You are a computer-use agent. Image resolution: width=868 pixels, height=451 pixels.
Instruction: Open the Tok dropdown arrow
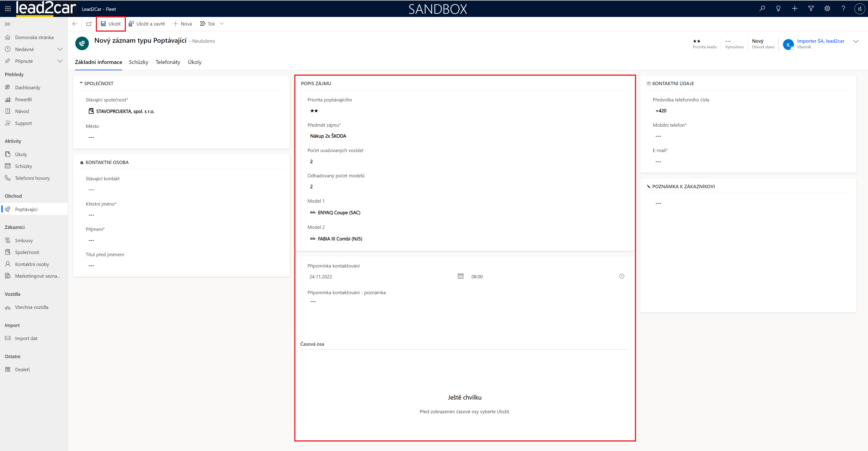(222, 23)
